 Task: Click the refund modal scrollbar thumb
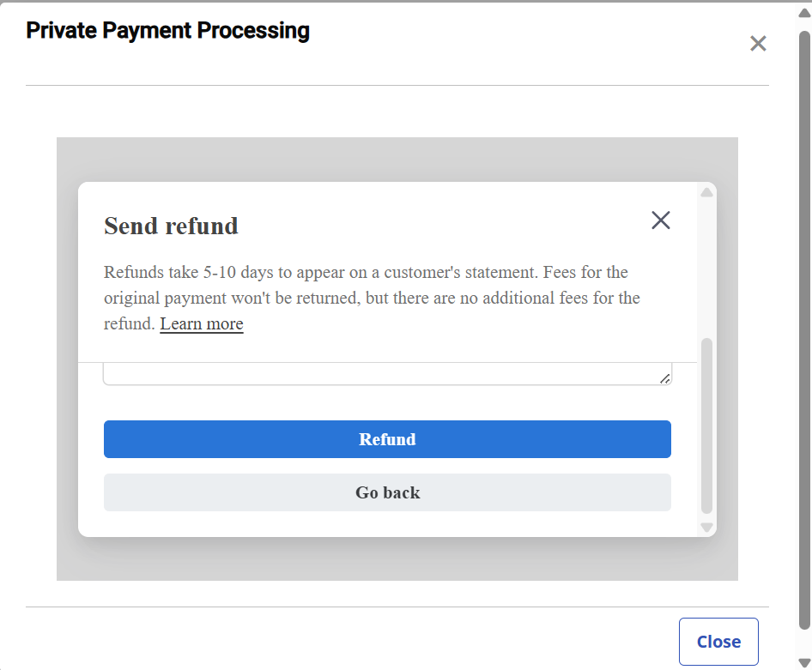tap(706, 425)
